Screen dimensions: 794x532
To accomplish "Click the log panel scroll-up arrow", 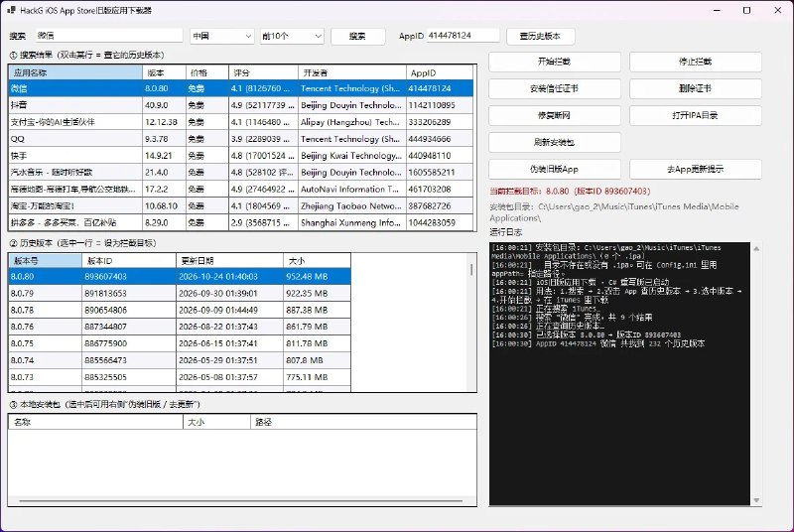I will (756, 248).
